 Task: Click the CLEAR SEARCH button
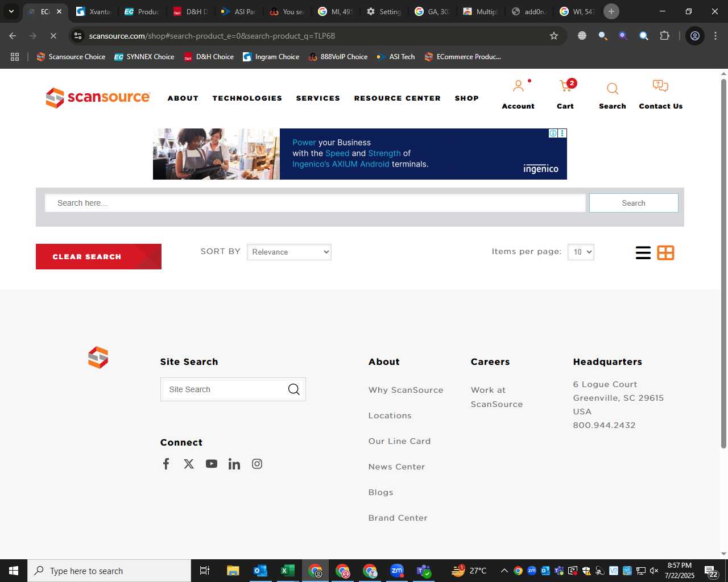98,256
